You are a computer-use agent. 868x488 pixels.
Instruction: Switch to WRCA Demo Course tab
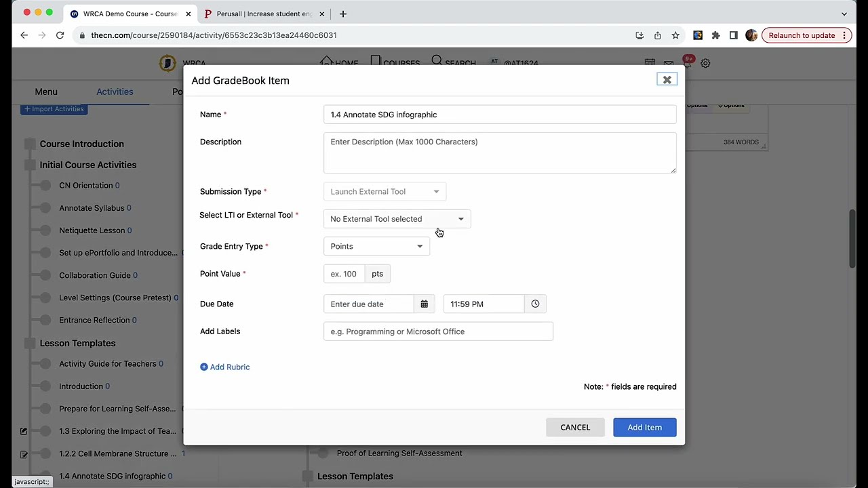131,14
